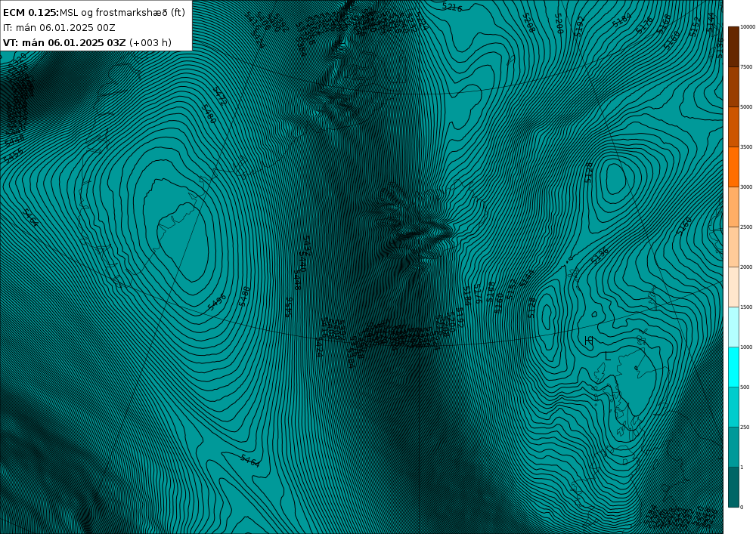
Task: Select the pale cream 1500–2000 colorbar segment
Action: click(733, 286)
